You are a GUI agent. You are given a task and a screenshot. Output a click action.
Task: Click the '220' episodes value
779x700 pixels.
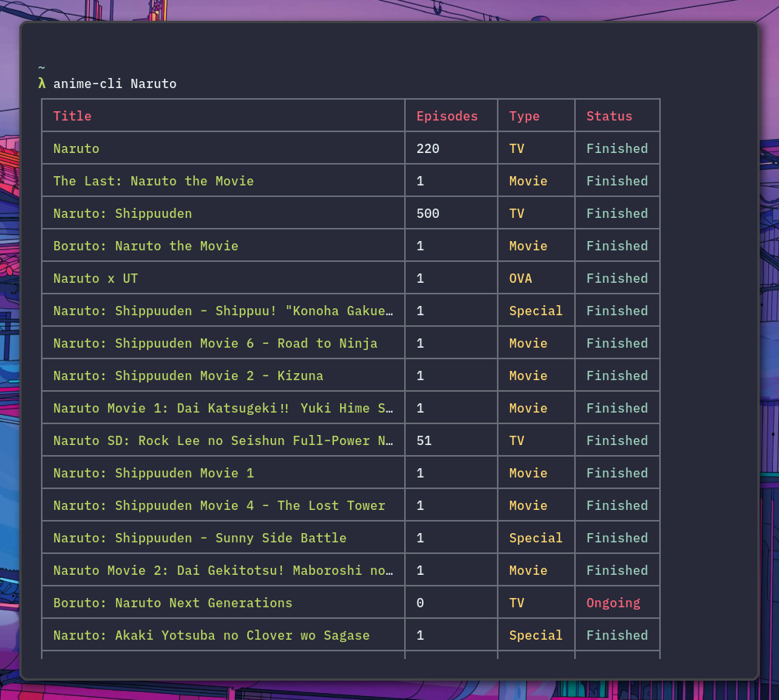[x=428, y=148]
